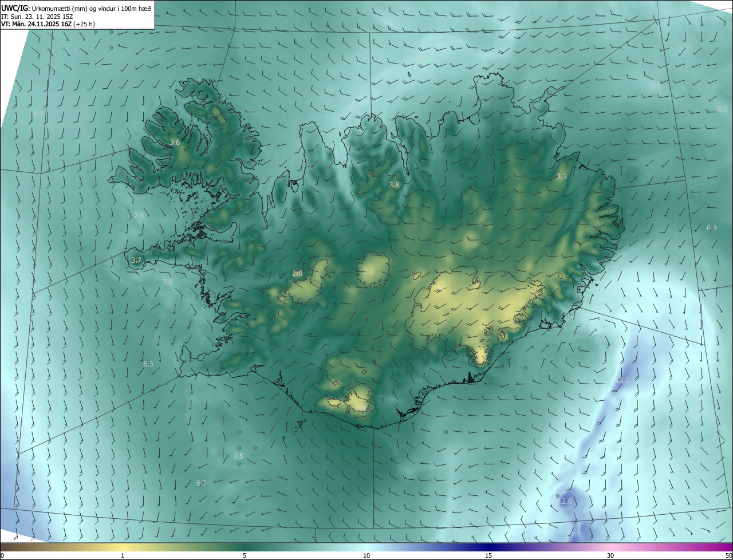Screen dimensions: 733x560
Task: Click the 7.5 value label
Action: (238, 456)
